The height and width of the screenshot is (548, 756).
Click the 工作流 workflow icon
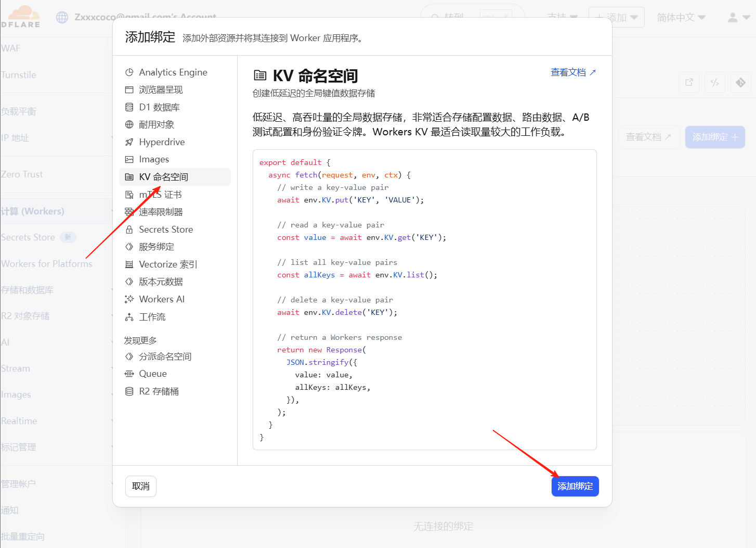tap(129, 317)
